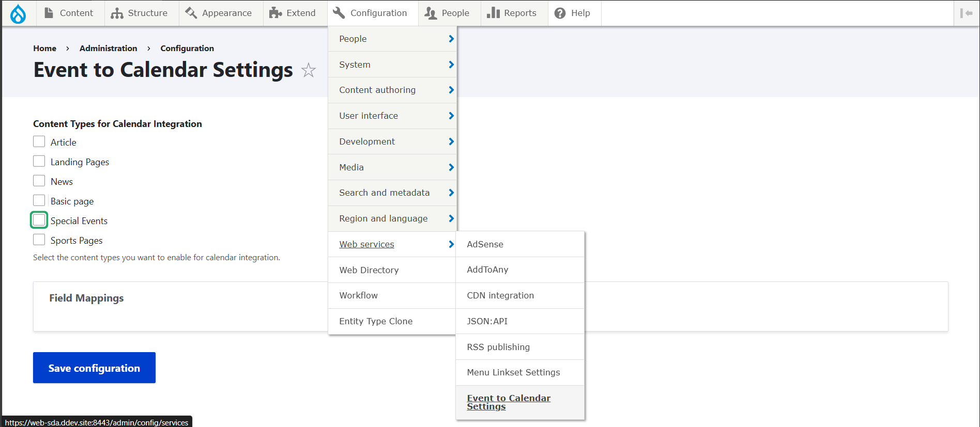Toggle the Special Events checkbox
Viewport: 980px width, 427px height.
(39, 220)
